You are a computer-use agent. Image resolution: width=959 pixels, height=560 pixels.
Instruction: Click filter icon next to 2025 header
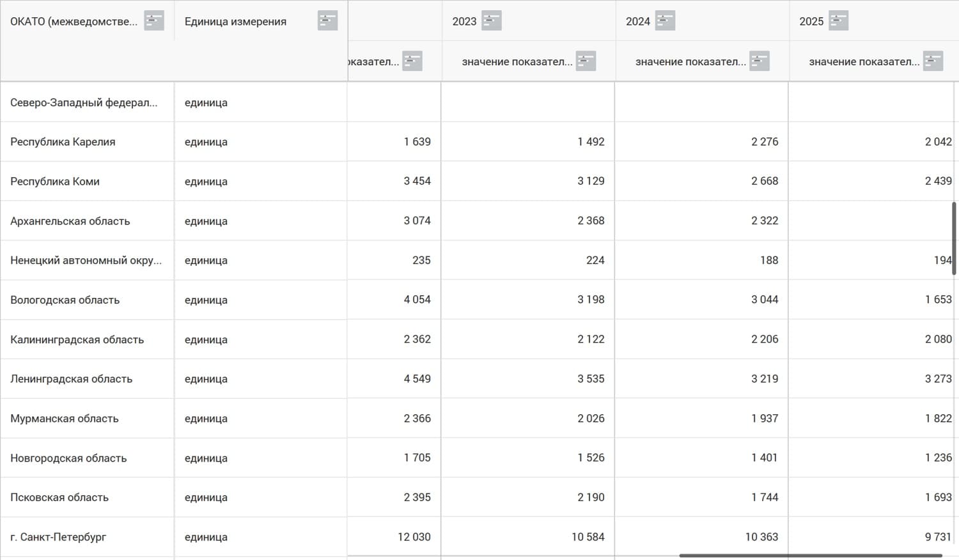point(838,21)
